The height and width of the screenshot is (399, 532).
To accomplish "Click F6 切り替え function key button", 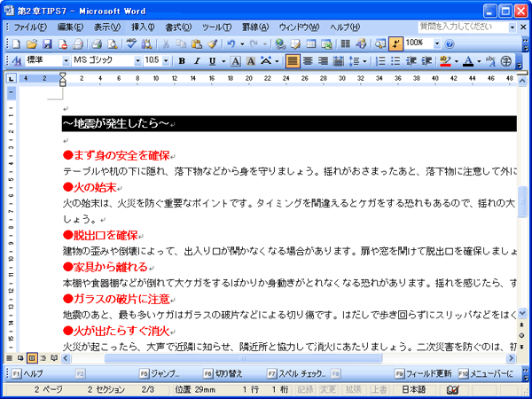I will click(x=223, y=373).
